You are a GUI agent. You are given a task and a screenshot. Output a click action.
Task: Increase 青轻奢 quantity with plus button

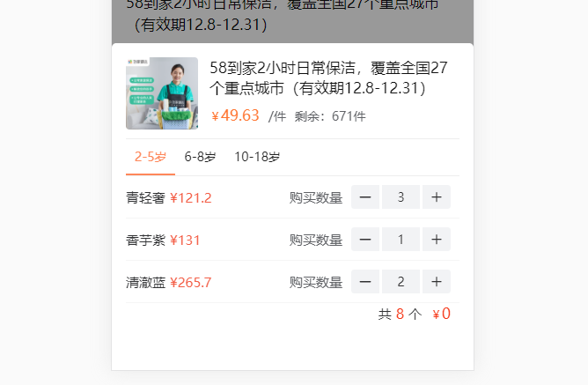pyautogui.click(x=436, y=197)
